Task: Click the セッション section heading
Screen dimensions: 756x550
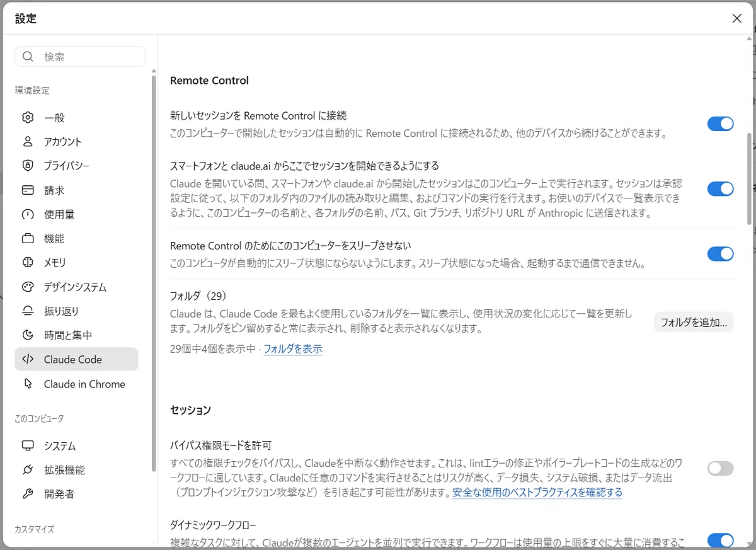Action: [191, 410]
